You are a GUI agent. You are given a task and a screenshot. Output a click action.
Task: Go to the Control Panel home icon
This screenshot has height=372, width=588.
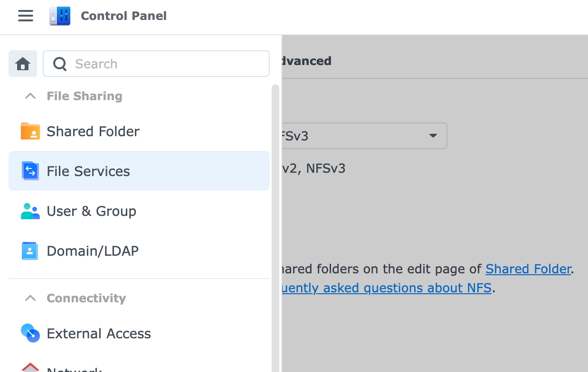23,64
